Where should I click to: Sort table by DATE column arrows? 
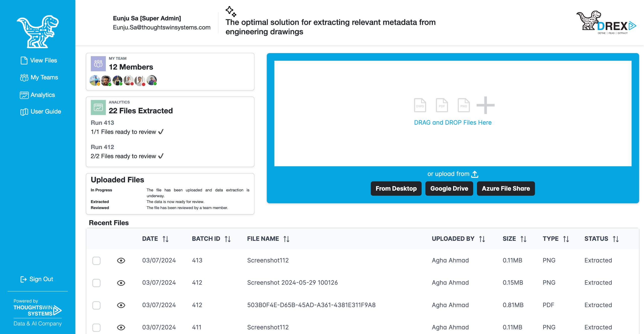pyautogui.click(x=166, y=239)
